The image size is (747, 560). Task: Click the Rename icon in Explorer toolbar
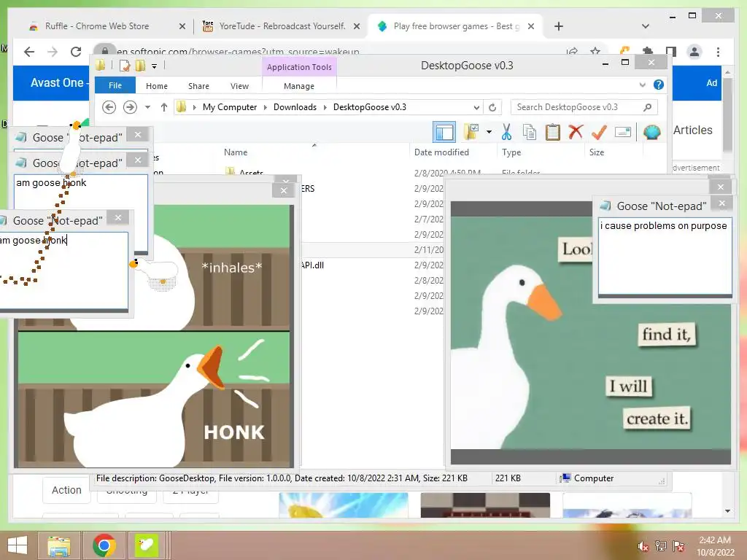point(623,132)
